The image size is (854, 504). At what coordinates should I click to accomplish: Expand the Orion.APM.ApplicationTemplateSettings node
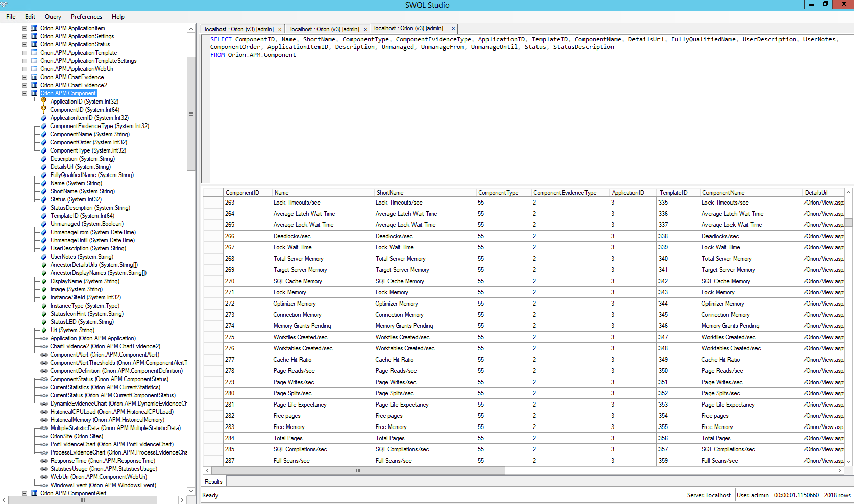[x=25, y=61]
